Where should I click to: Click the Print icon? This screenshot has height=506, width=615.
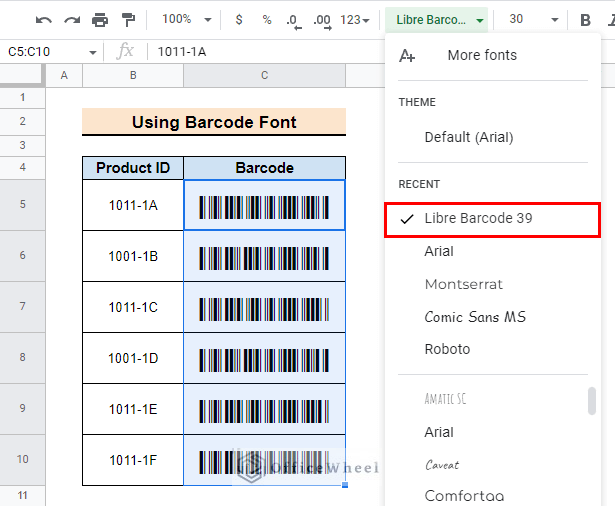point(100,20)
